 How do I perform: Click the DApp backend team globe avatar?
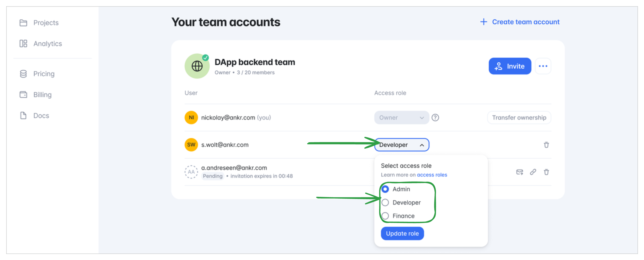[x=197, y=66]
